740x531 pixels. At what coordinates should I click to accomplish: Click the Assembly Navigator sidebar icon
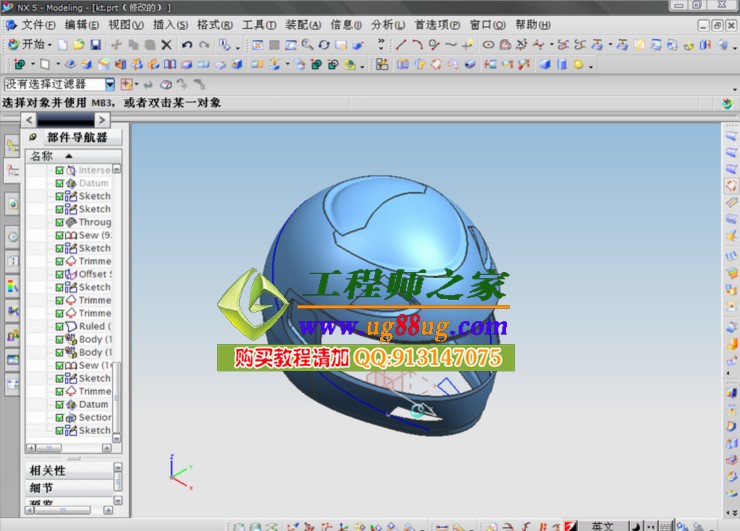pos(13,146)
